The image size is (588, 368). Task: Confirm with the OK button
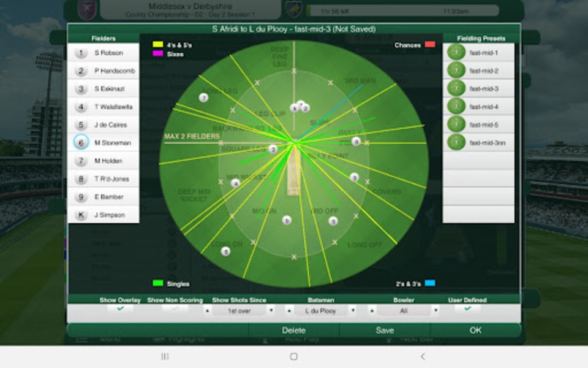click(x=475, y=331)
